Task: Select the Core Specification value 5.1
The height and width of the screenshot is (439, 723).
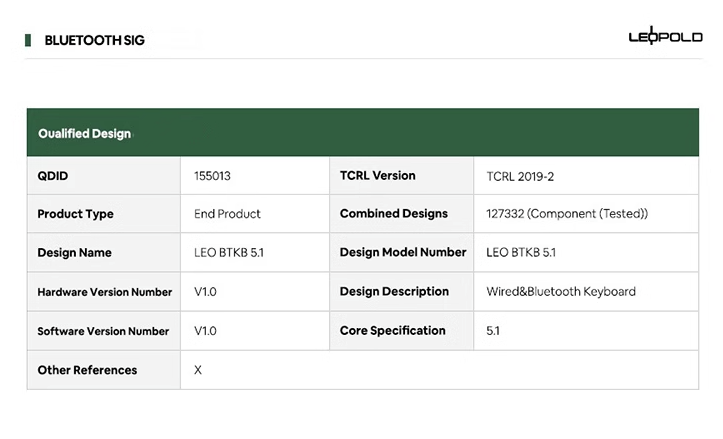Action: click(493, 331)
